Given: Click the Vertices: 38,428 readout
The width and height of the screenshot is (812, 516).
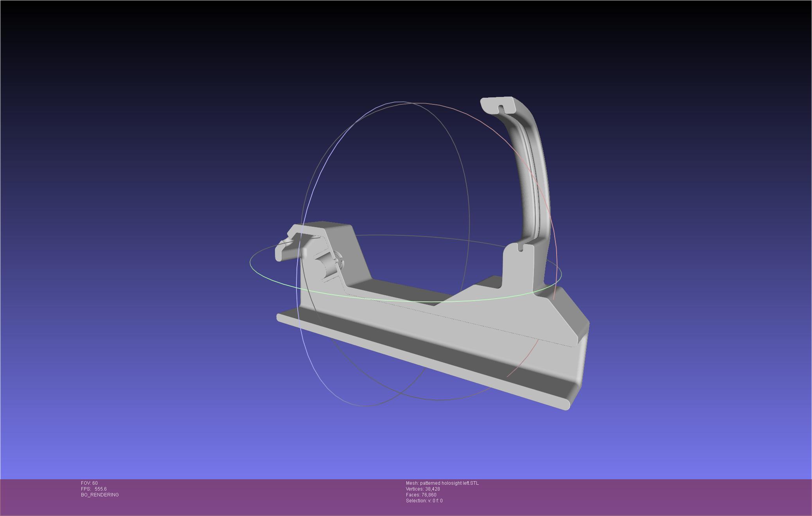Looking at the screenshot, I should click(423, 489).
